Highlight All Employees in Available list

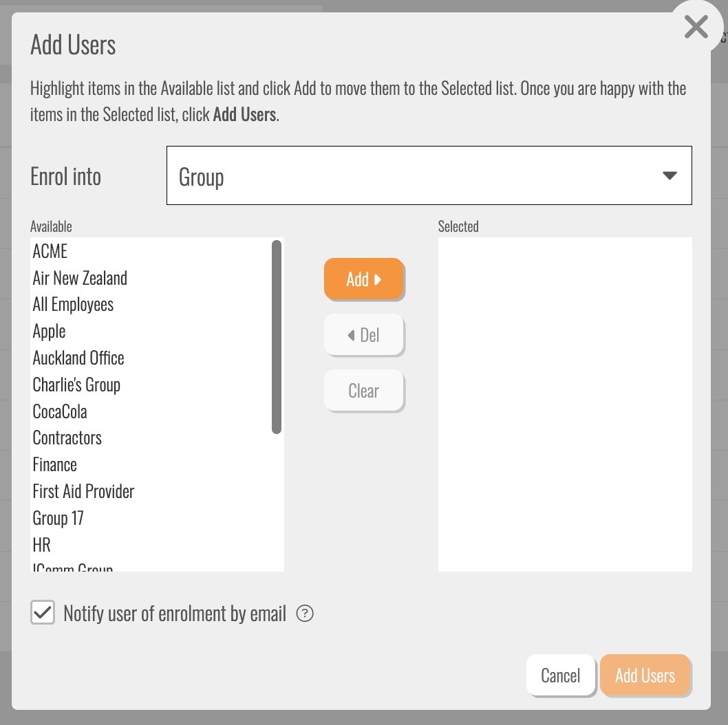73,305
